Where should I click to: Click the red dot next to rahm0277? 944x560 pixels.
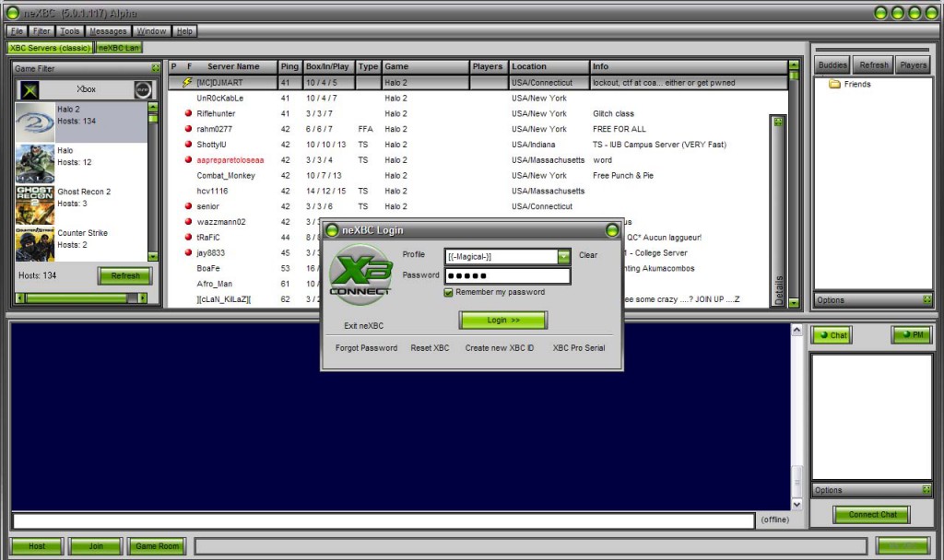tap(188, 129)
